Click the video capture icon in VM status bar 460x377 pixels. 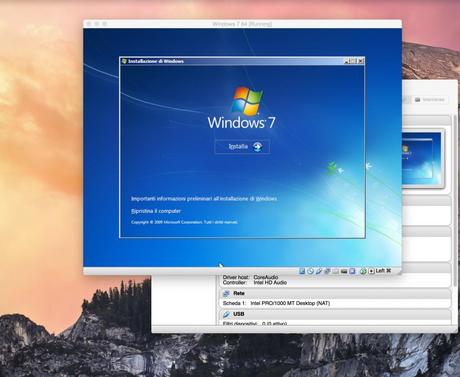click(x=344, y=271)
